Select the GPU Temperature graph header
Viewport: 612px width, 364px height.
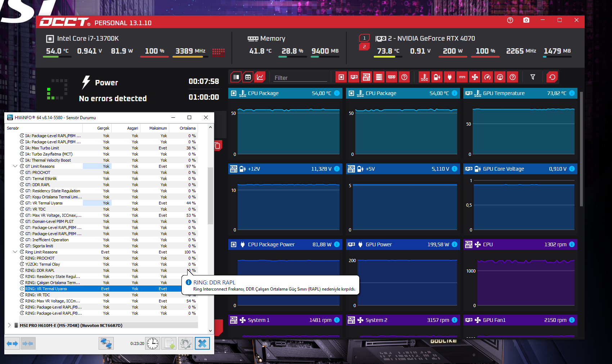(x=520, y=93)
